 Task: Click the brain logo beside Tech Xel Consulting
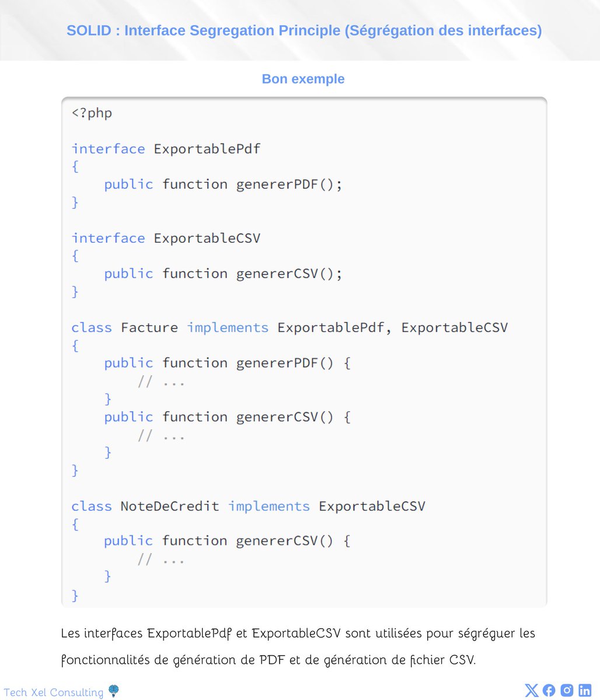tap(114, 691)
